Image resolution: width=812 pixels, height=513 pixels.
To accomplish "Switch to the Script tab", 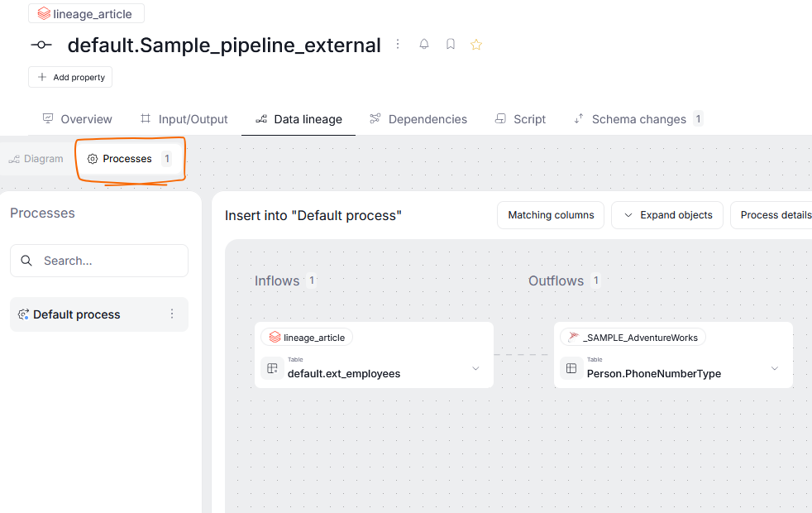I will point(520,119).
